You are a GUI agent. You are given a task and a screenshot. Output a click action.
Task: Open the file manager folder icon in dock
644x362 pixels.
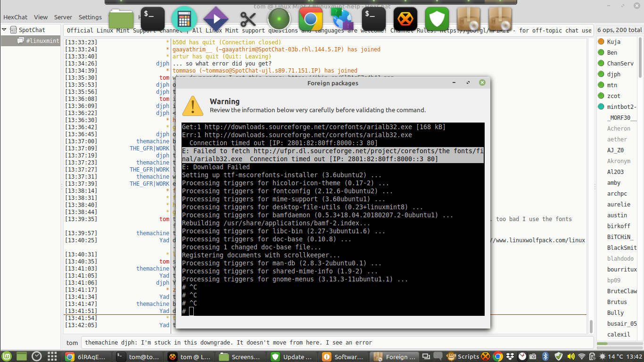(x=121, y=19)
